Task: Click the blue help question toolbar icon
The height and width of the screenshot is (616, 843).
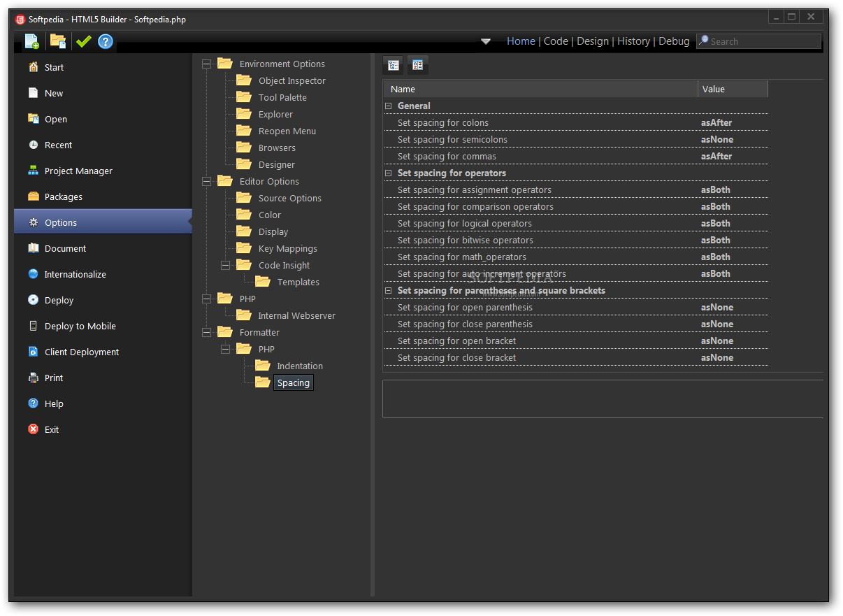Action: tap(106, 41)
